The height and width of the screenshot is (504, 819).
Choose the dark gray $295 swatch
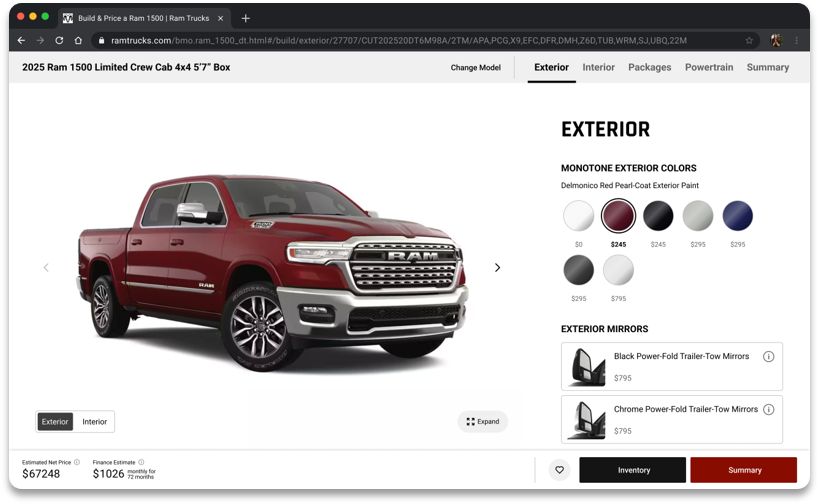click(x=578, y=270)
